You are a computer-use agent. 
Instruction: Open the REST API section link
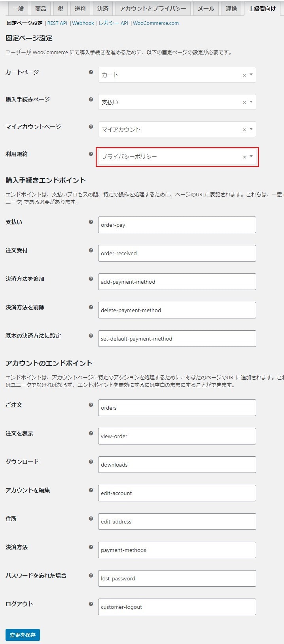57,23
